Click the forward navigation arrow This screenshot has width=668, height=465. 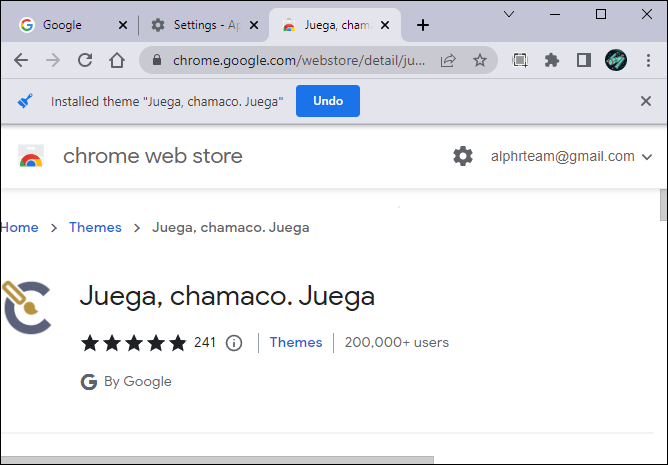53,60
